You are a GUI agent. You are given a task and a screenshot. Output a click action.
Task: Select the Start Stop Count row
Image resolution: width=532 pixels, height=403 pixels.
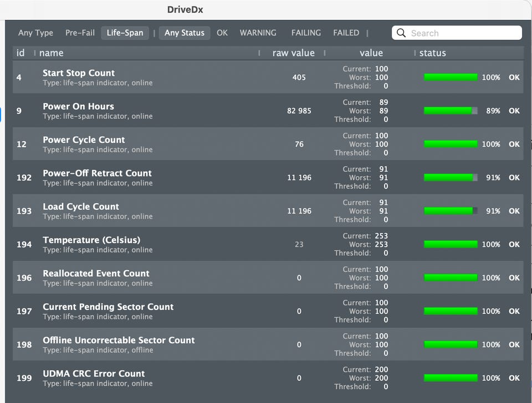click(268, 77)
